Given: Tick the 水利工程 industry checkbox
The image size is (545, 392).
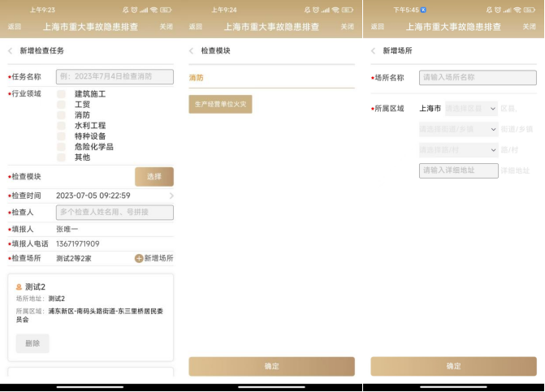Looking at the screenshot, I should [61, 126].
